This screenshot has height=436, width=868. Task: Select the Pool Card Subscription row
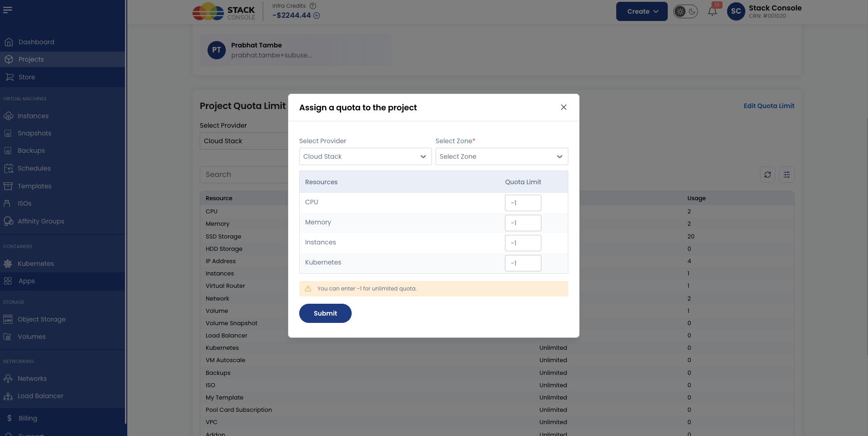(497, 410)
